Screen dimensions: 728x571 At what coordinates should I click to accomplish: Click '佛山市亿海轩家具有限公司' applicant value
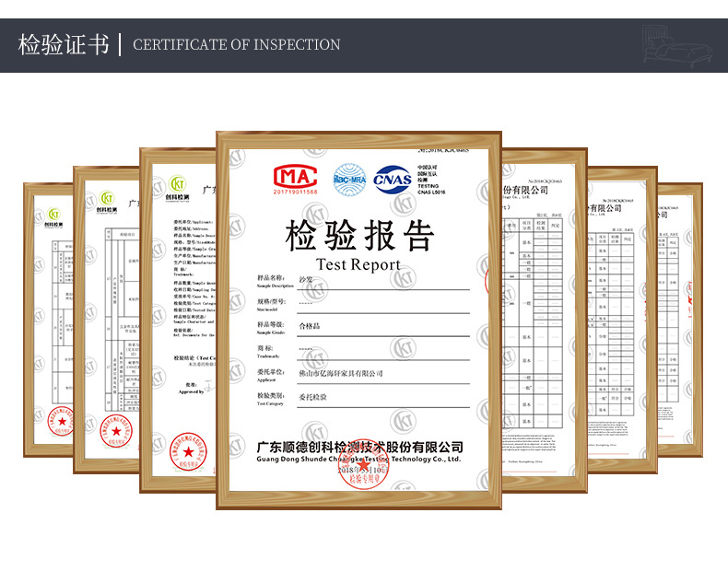tap(341, 373)
